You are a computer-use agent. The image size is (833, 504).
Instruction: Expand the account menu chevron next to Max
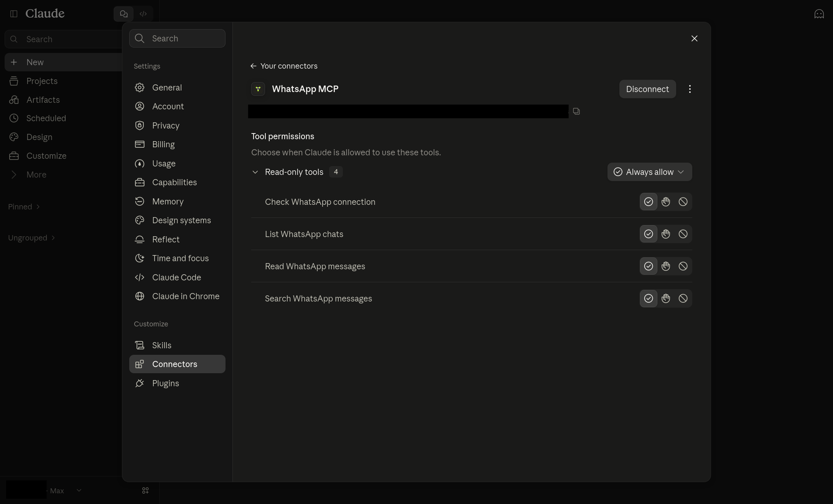point(79,490)
